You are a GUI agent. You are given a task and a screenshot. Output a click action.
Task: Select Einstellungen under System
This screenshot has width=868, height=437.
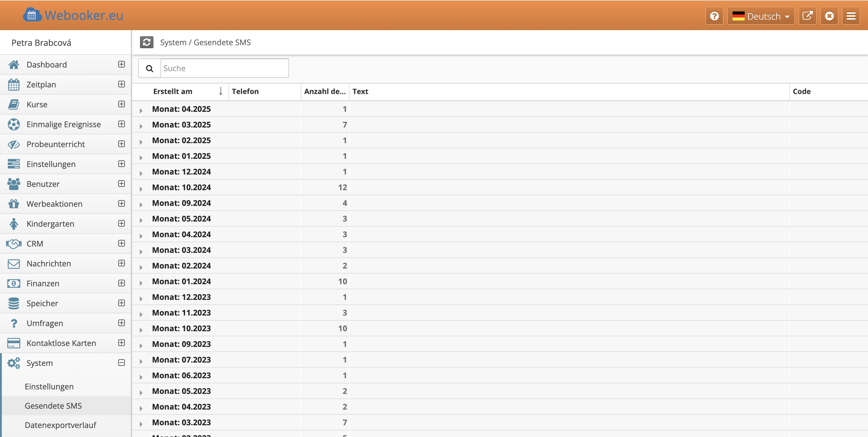tap(49, 386)
